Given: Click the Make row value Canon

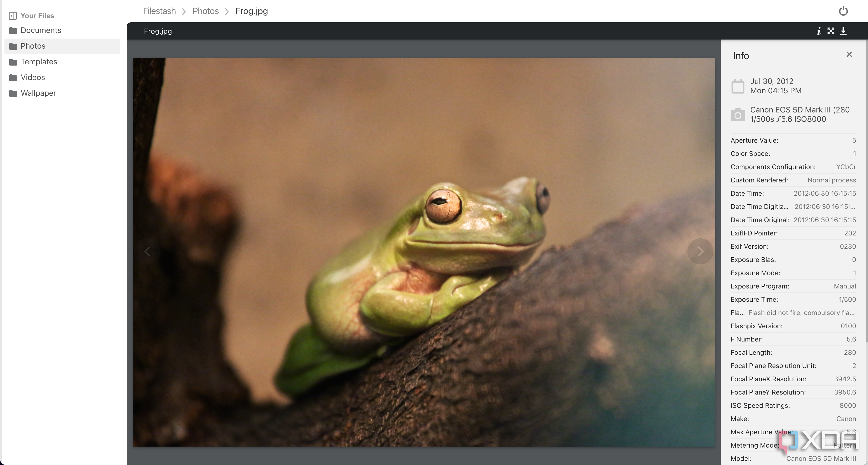Looking at the screenshot, I should pyautogui.click(x=846, y=419).
